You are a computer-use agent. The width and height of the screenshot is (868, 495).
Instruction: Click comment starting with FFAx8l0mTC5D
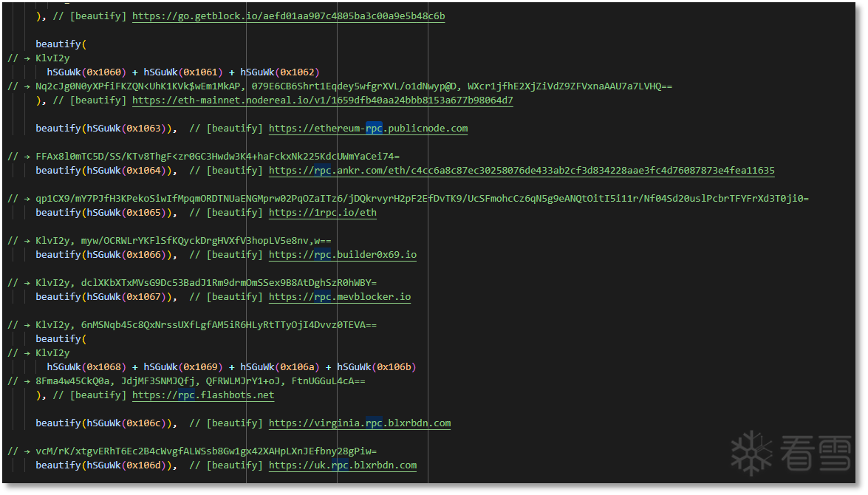click(204, 156)
